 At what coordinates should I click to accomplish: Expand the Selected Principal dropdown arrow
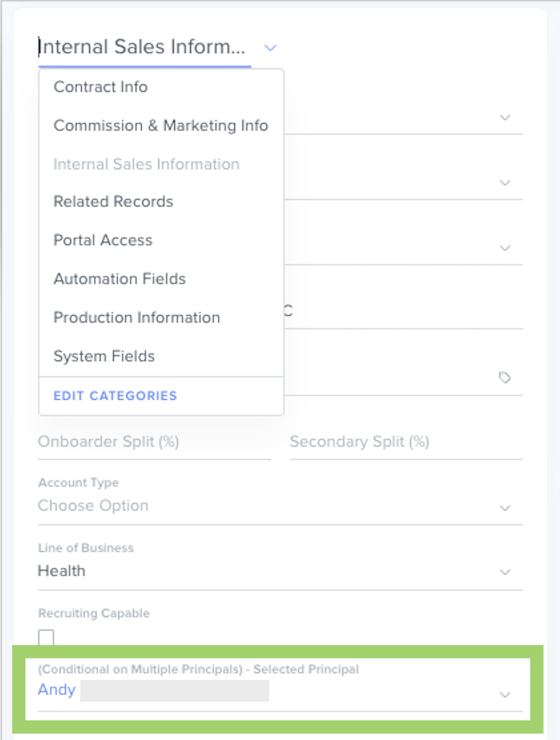pyautogui.click(x=505, y=694)
